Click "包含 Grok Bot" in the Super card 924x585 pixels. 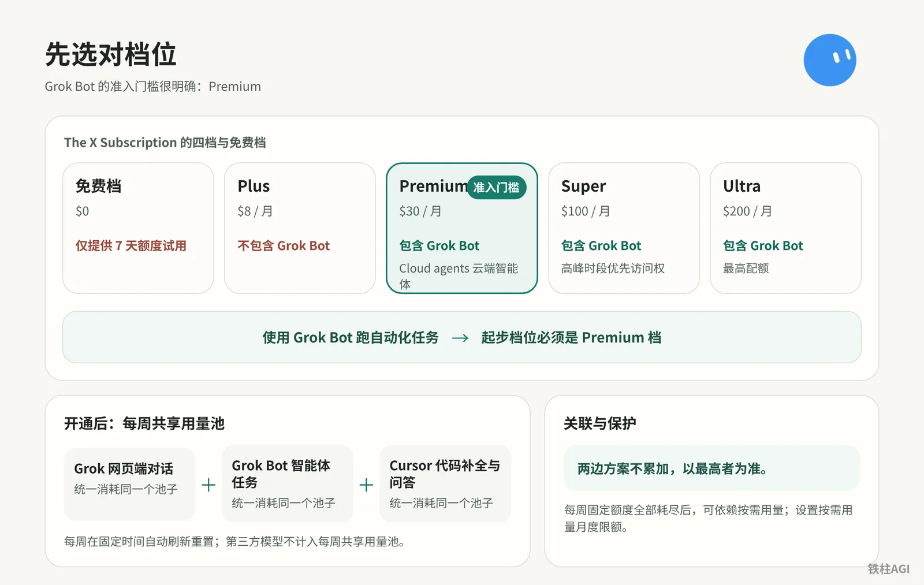(601, 246)
